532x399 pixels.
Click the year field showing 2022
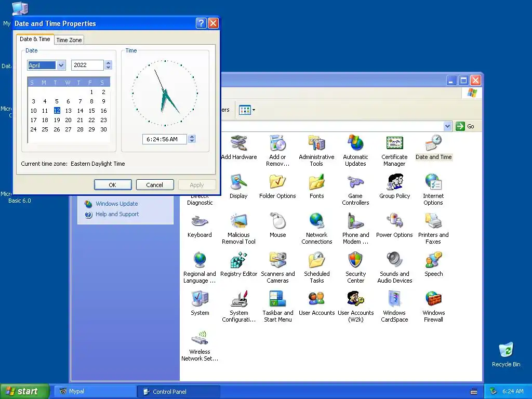(x=87, y=65)
